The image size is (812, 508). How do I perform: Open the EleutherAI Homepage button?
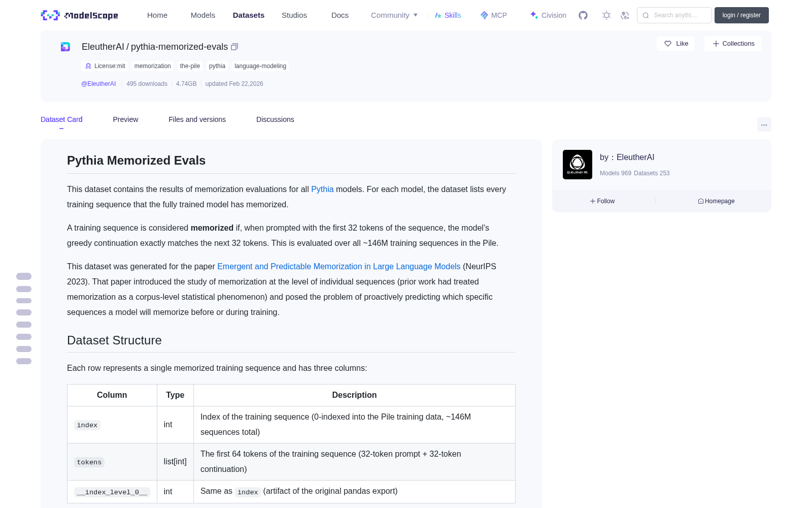tap(716, 201)
